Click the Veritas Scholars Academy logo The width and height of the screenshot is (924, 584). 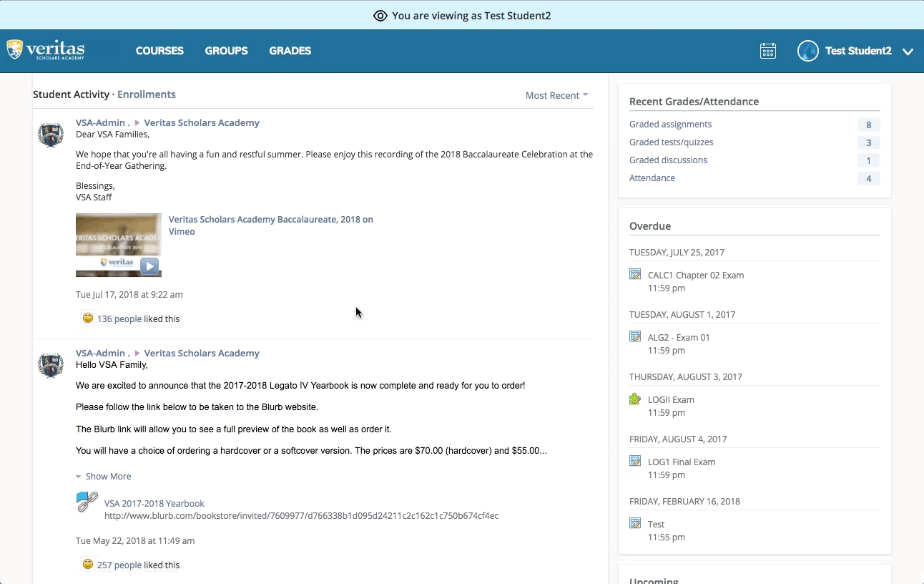(x=46, y=50)
